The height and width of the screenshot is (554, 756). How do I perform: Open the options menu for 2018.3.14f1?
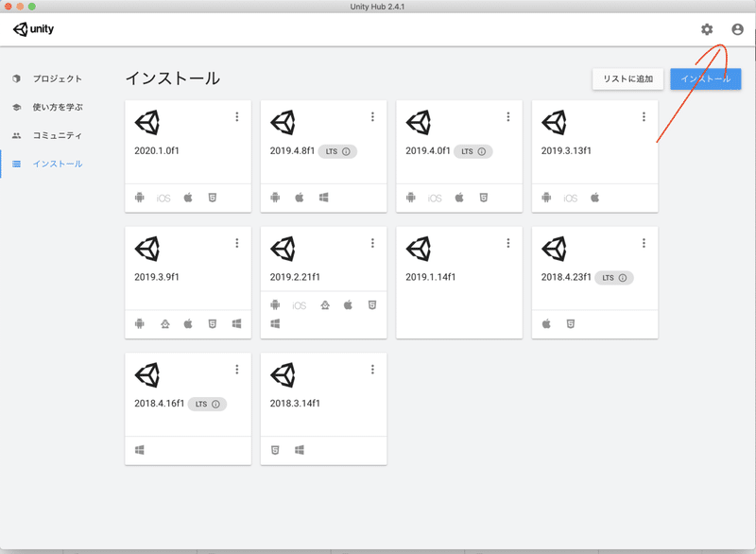372,369
